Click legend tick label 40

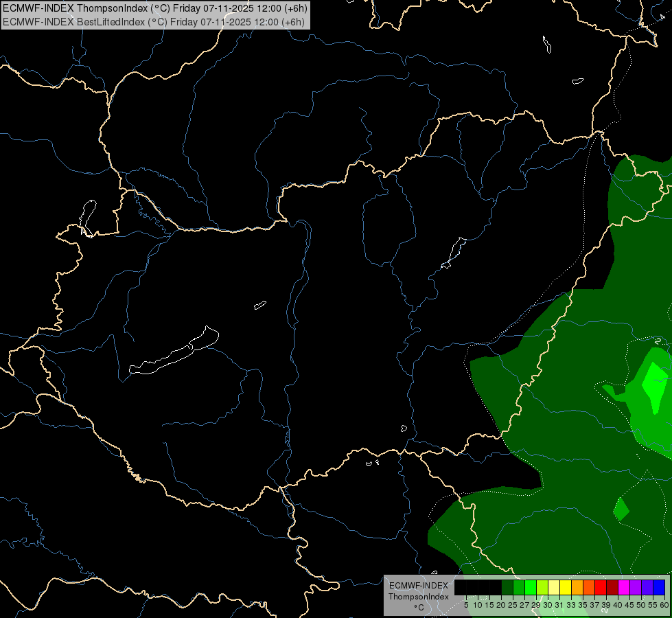click(x=618, y=605)
